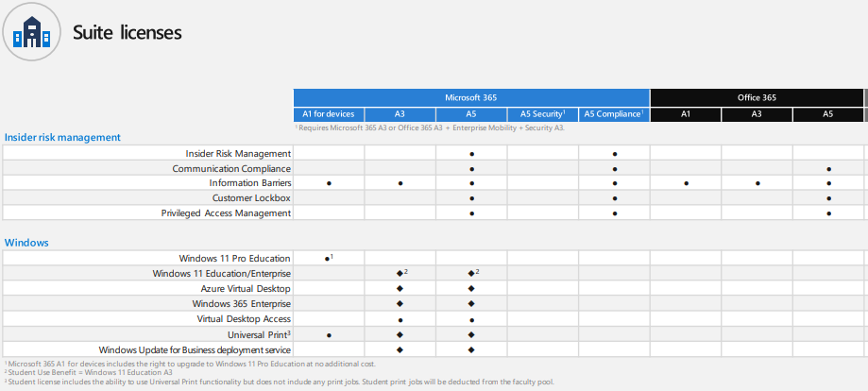Click footnote about upgrading to Windows 11 Pro Education

tap(190, 364)
